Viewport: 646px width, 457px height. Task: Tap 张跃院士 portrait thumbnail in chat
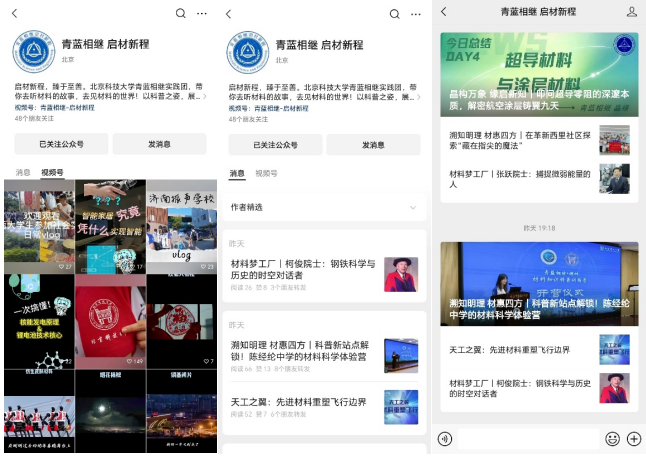614,179
